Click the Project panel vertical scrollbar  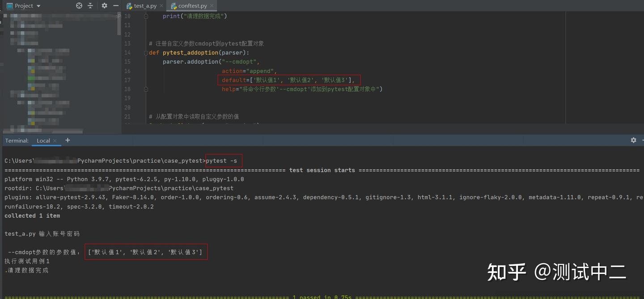click(119, 25)
